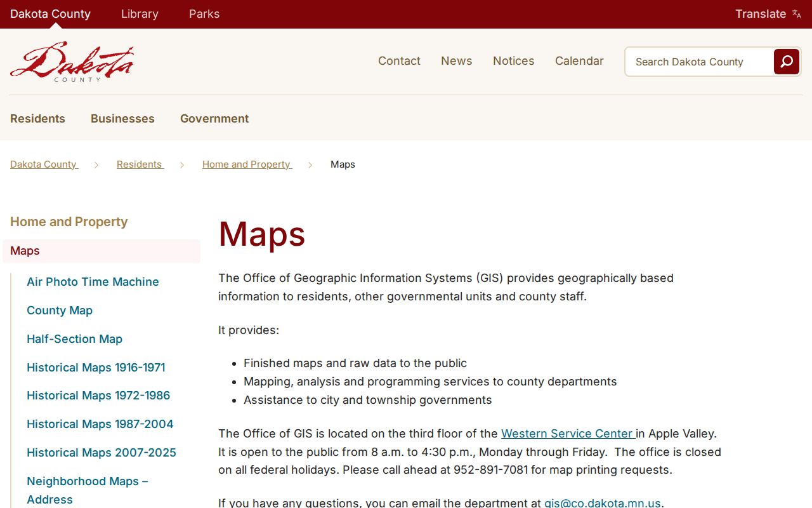Open the Half-Section Map link
This screenshot has height=508, width=812.
pyautogui.click(x=74, y=339)
